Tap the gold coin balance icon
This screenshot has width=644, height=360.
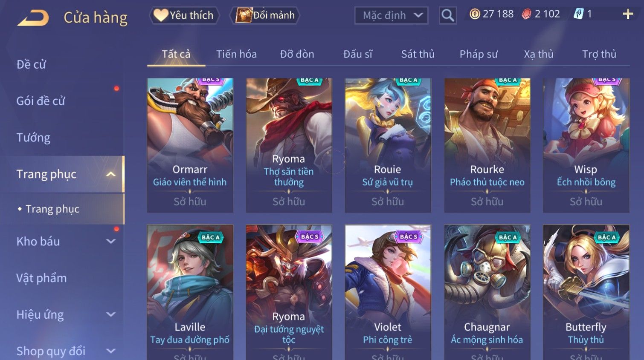[x=475, y=14]
